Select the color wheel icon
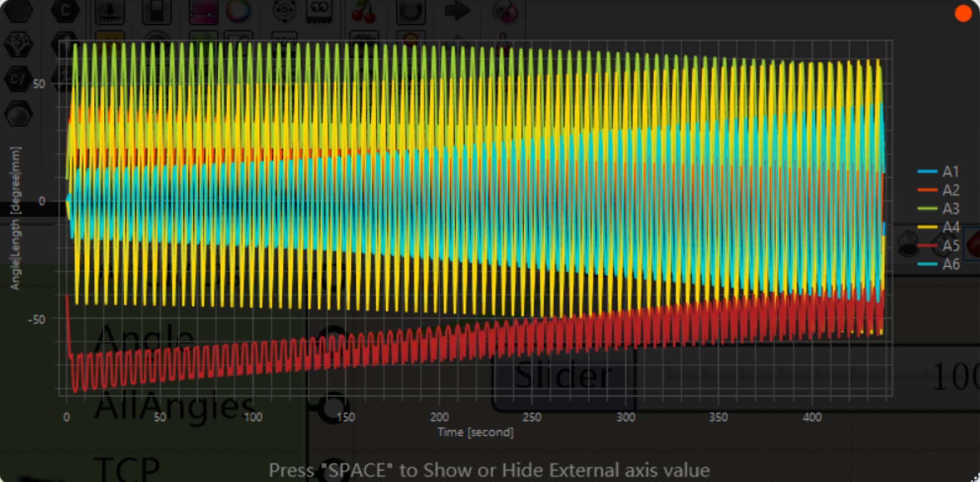This screenshot has width=980, height=482. (238, 11)
